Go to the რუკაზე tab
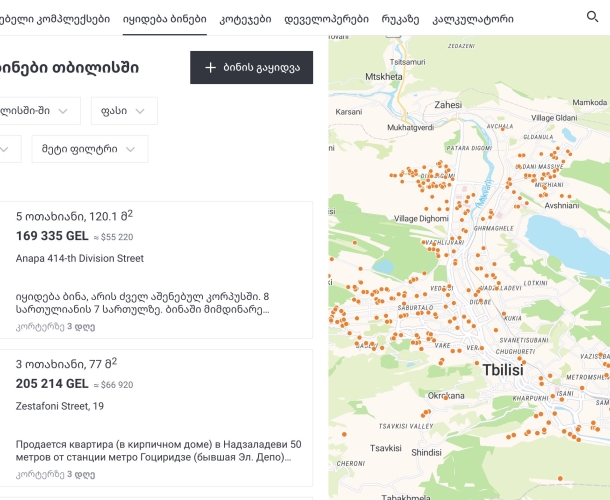The height and width of the screenshot is (500, 610). click(x=400, y=19)
